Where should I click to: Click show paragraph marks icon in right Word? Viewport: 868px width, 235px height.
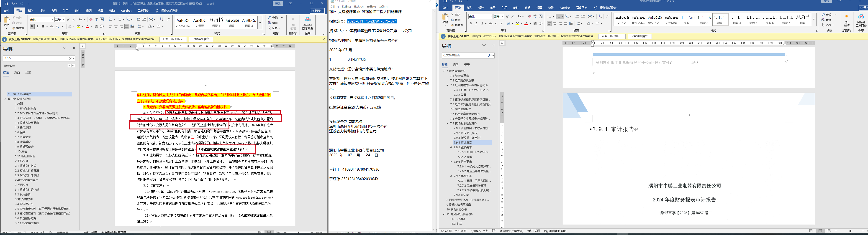point(607,17)
